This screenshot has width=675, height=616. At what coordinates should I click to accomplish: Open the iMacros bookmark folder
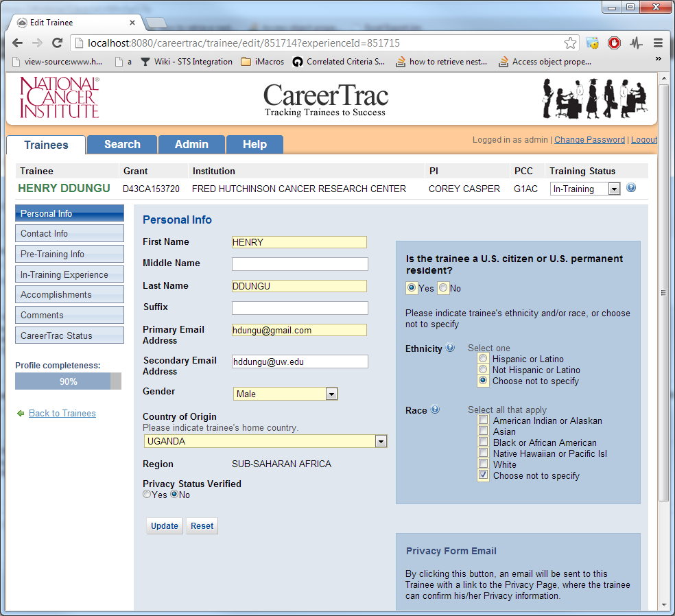[x=262, y=62]
